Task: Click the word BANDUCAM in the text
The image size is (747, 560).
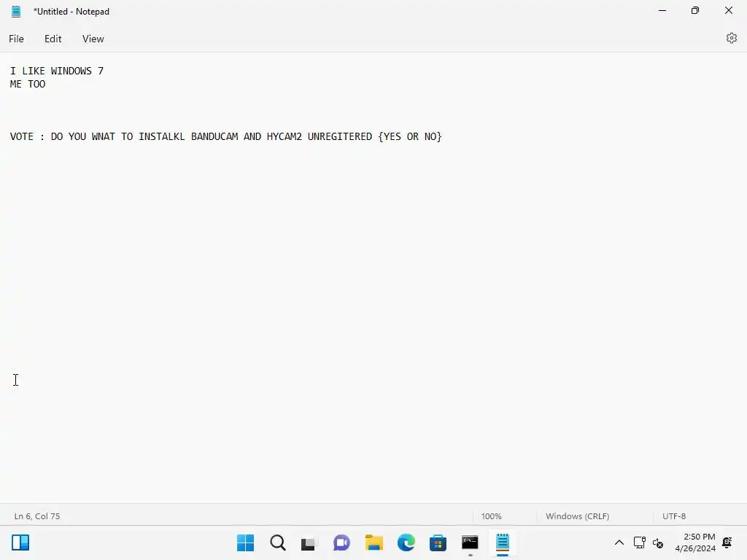Action: pos(214,136)
